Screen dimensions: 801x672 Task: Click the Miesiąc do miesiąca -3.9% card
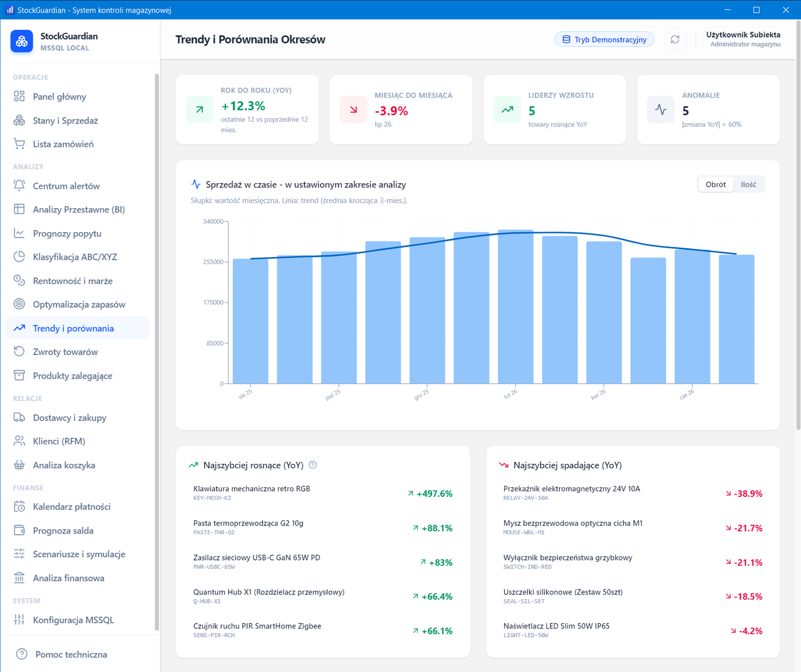(401, 110)
